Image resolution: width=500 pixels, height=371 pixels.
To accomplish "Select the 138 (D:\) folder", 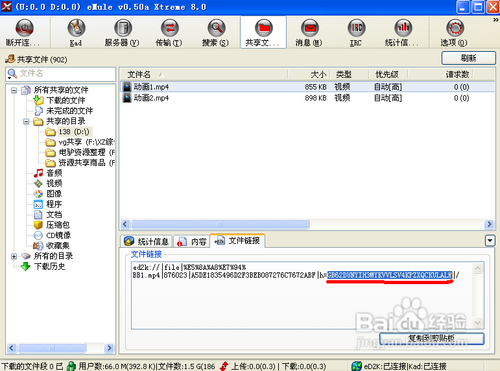I will click(x=74, y=132).
